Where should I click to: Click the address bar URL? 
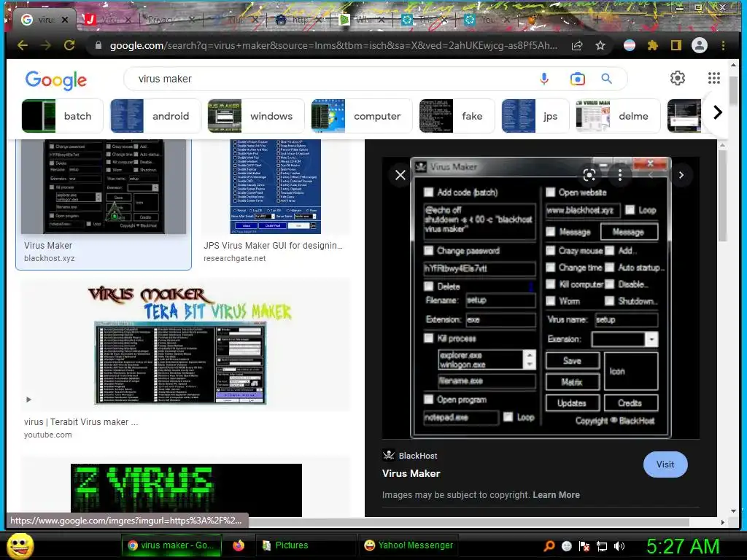[x=333, y=46]
